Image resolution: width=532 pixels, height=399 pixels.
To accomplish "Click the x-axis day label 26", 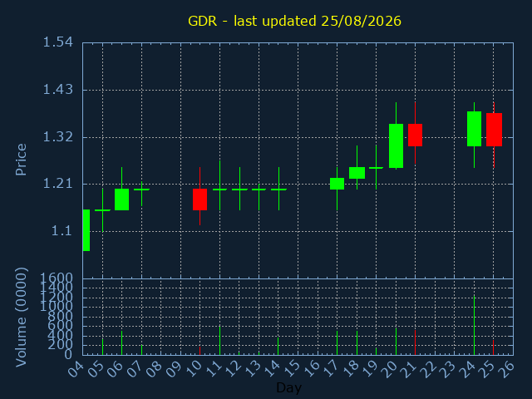I will pyautogui.click(x=507, y=369).
